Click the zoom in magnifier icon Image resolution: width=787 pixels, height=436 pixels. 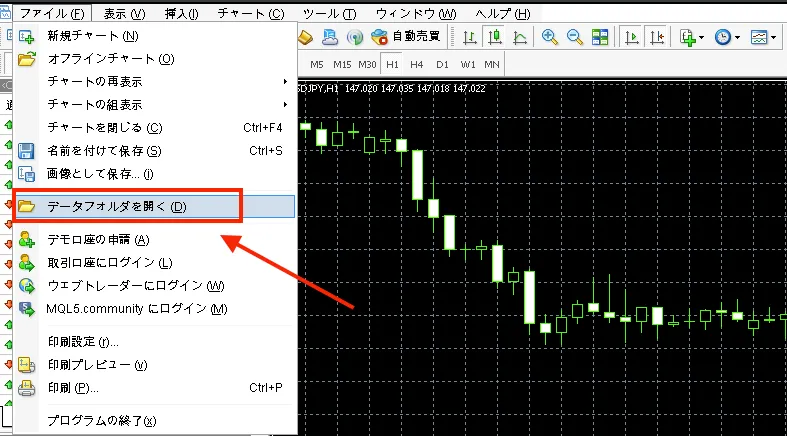click(x=549, y=37)
